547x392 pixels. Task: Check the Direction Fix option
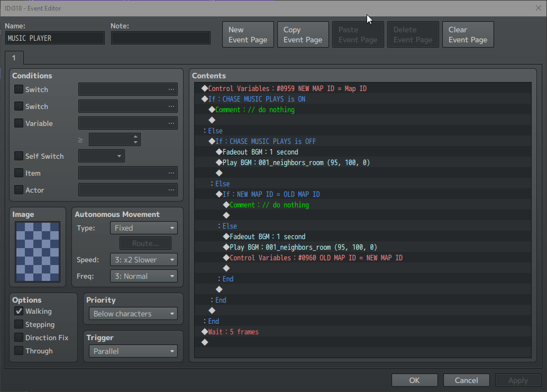19,338
